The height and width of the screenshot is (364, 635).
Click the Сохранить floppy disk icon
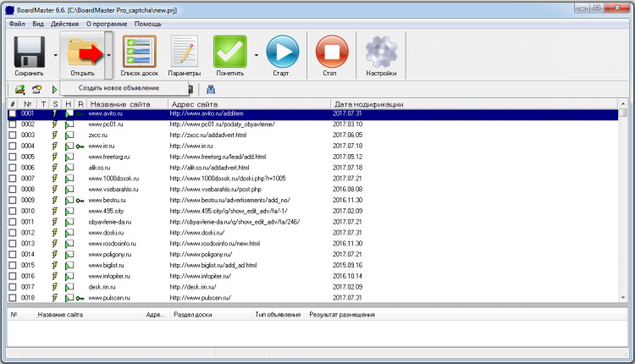[x=29, y=52]
